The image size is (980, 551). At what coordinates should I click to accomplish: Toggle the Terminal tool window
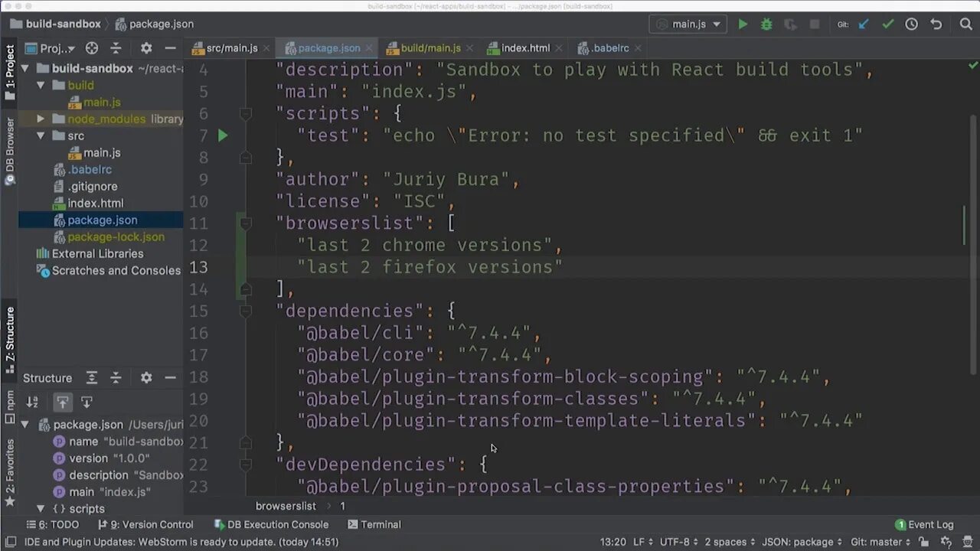click(374, 525)
